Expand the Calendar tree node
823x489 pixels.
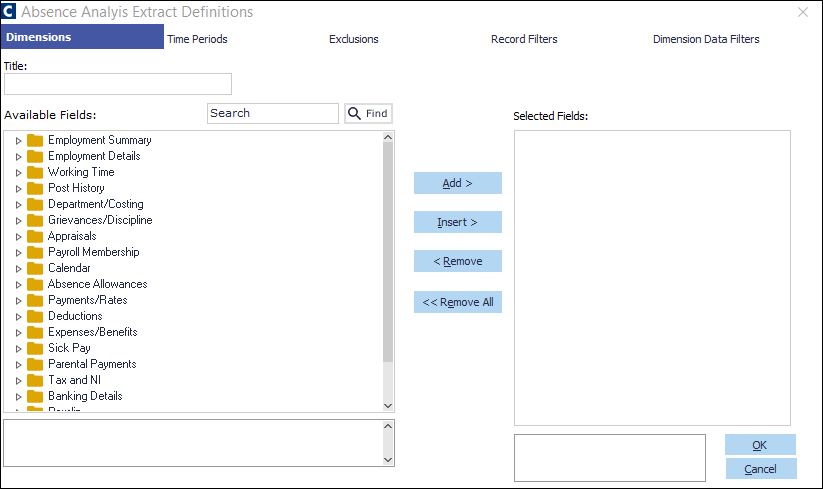pos(18,269)
